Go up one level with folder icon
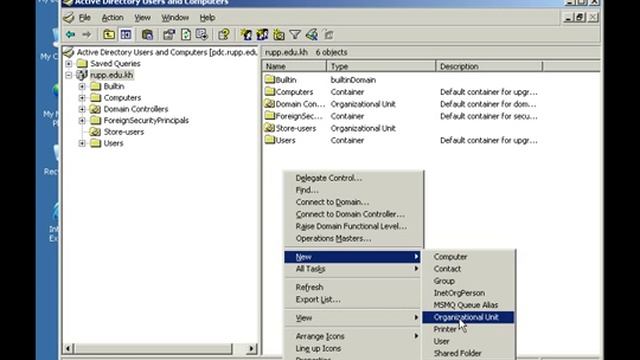The width and height of the screenshot is (640, 360). click(x=109, y=35)
